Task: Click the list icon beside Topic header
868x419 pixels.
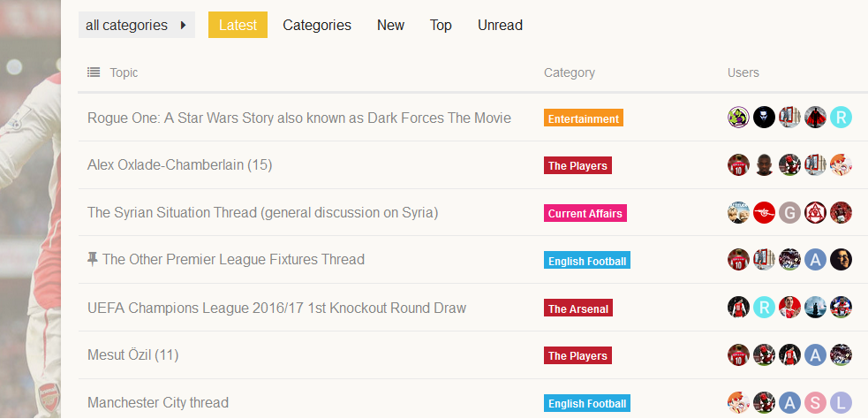Action: (94, 72)
